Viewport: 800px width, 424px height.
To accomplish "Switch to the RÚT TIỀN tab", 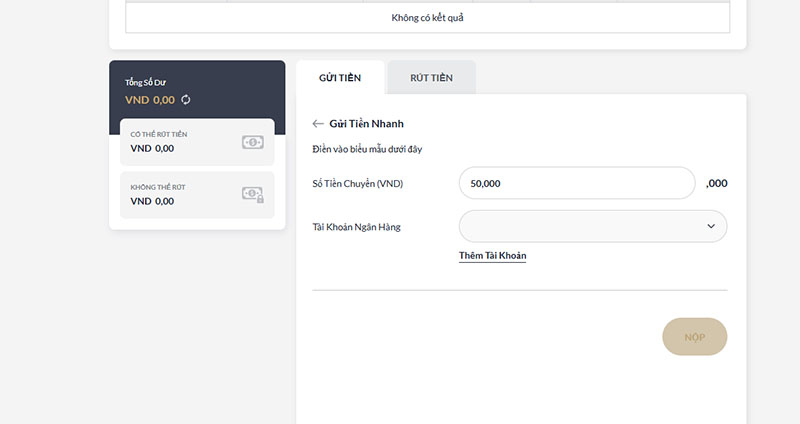I will click(x=432, y=78).
